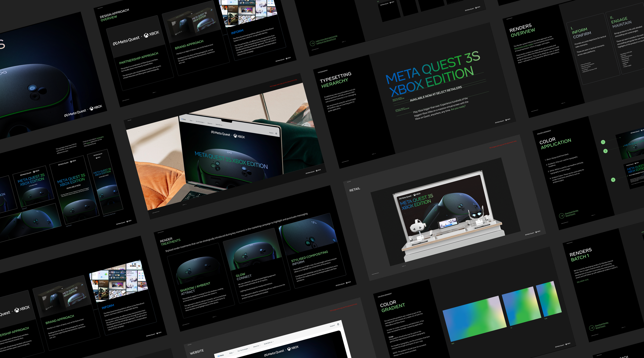Click the Meta logo in the Website slide navbar
The width and height of the screenshot is (644, 358).
click(221, 356)
